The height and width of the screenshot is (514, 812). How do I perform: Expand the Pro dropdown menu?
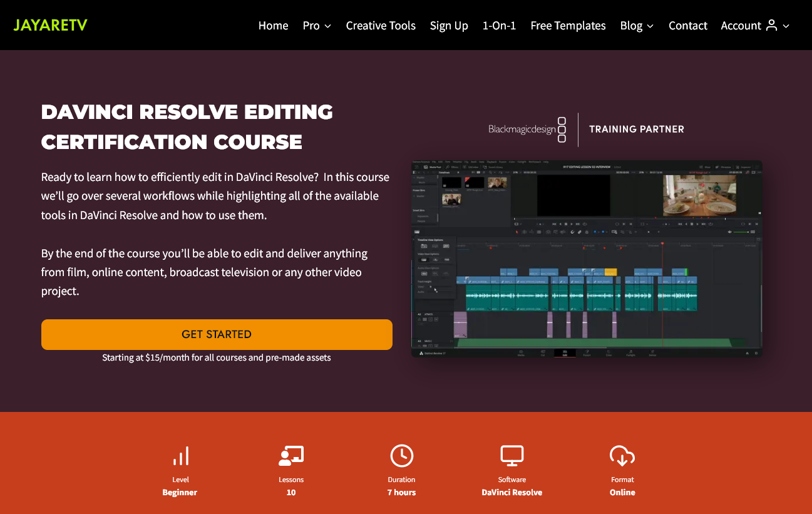click(317, 26)
